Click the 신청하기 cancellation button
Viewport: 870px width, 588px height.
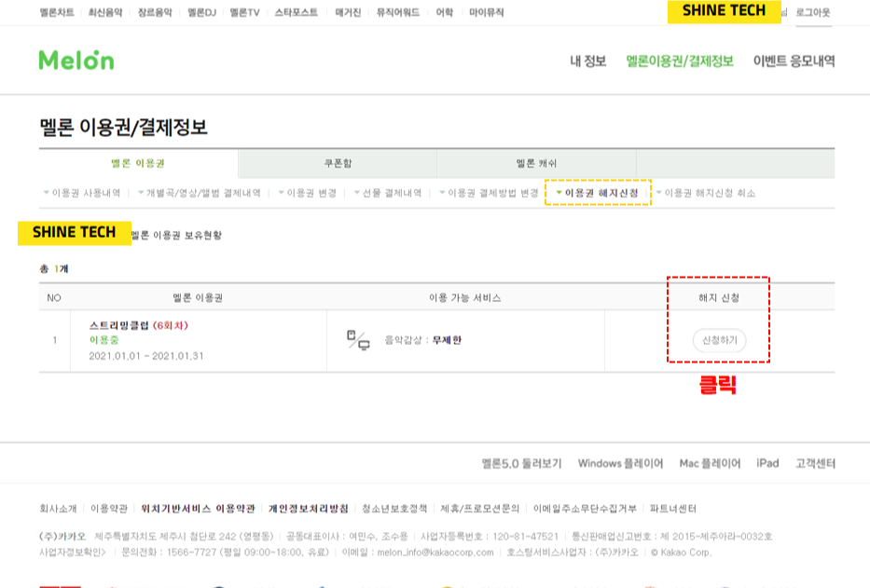click(720, 340)
